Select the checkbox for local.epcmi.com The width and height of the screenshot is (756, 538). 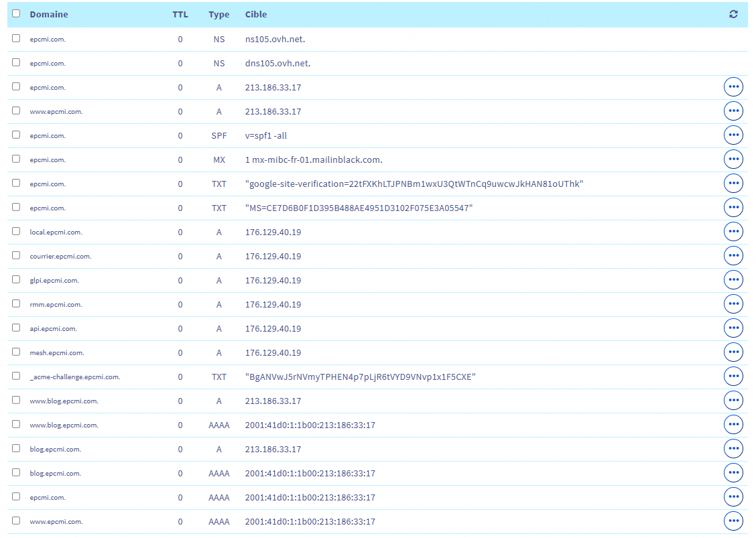16,231
